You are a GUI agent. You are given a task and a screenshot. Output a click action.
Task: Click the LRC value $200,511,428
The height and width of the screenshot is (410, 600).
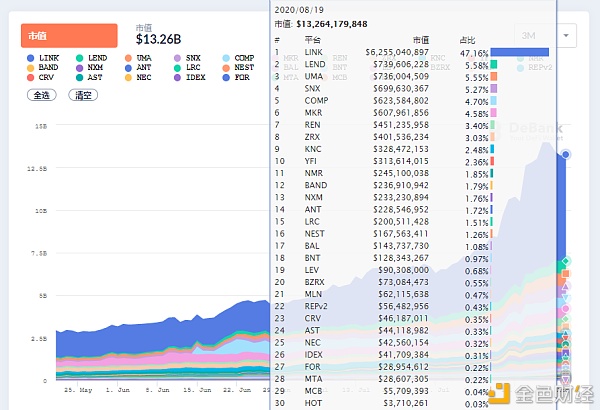401,222
